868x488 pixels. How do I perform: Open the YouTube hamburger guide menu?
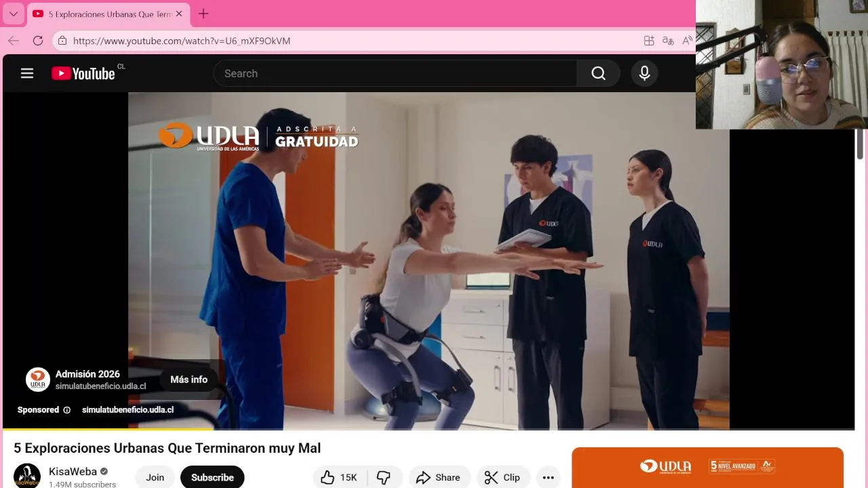tap(27, 73)
